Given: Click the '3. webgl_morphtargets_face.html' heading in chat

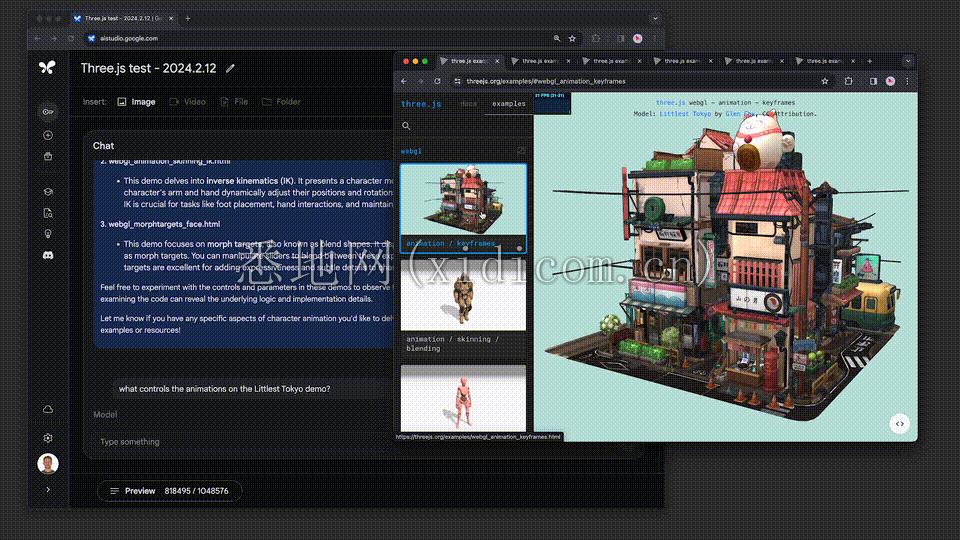Looking at the screenshot, I should coord(160,224).
